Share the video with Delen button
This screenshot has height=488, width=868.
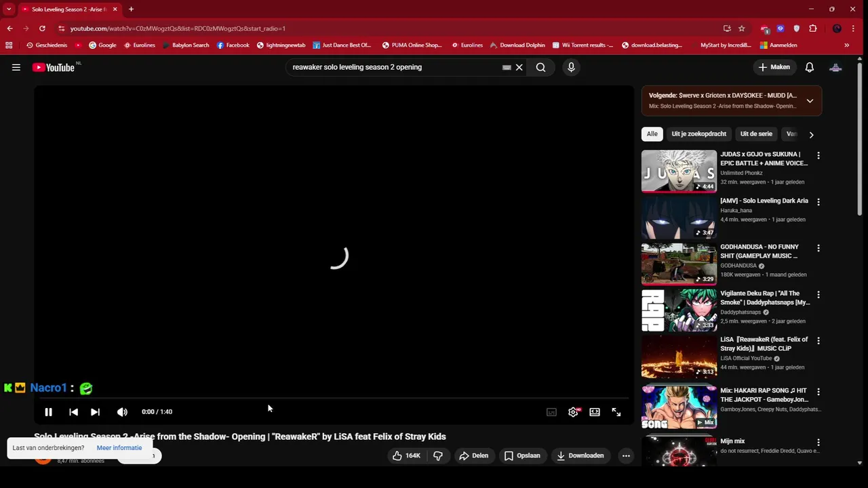473,455
